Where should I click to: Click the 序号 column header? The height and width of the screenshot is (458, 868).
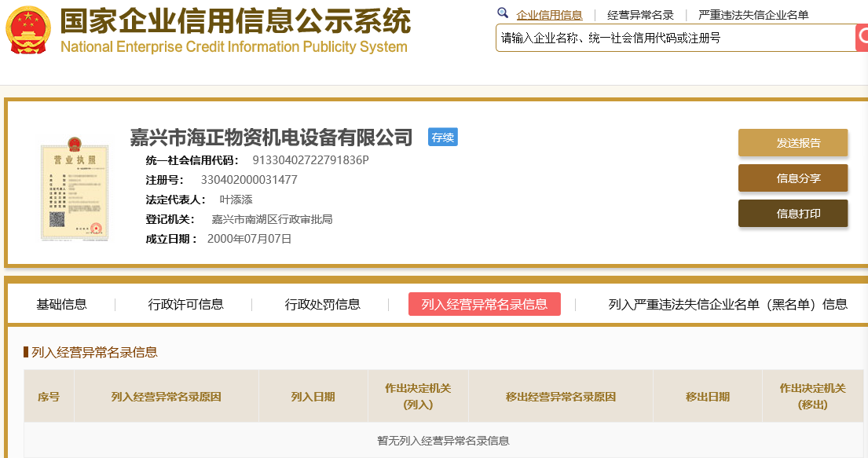click(x=49, y=397)
